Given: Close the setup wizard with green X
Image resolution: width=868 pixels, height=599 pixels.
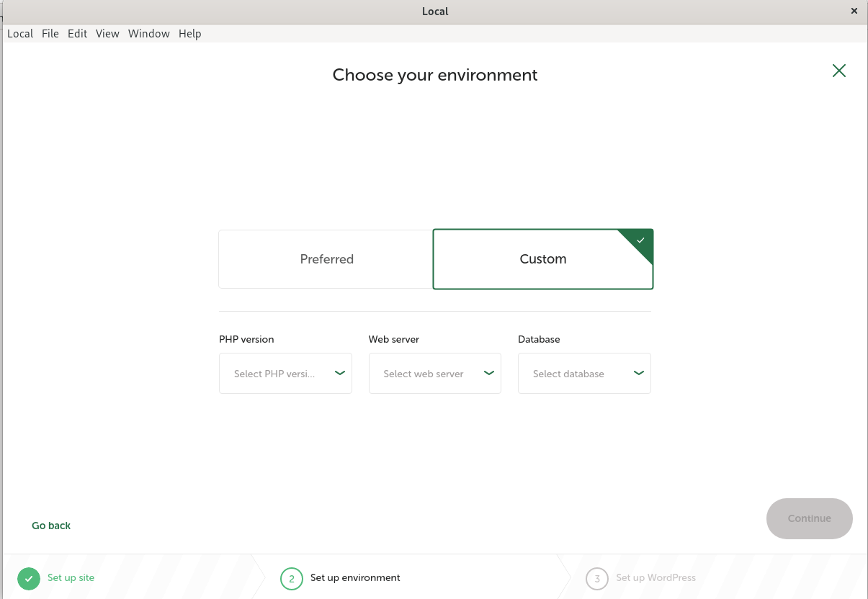Looking at the screenshot, I should [x=838, y=71].
